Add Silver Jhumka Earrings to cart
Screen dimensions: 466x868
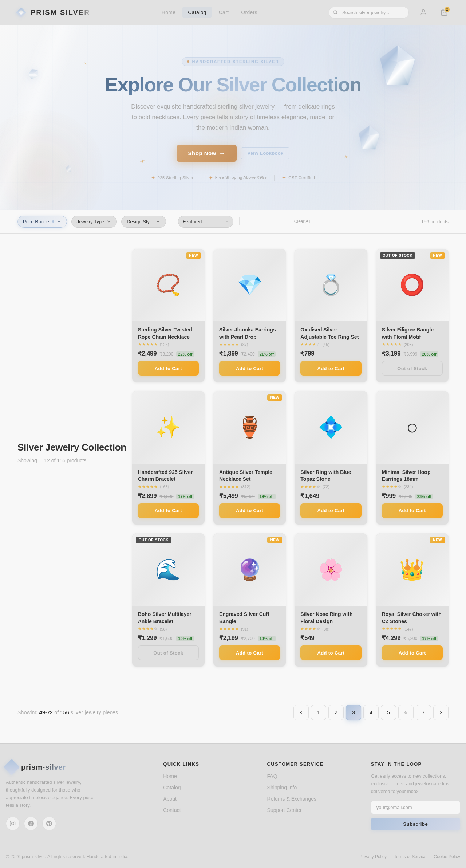click(x=249, y=368)
